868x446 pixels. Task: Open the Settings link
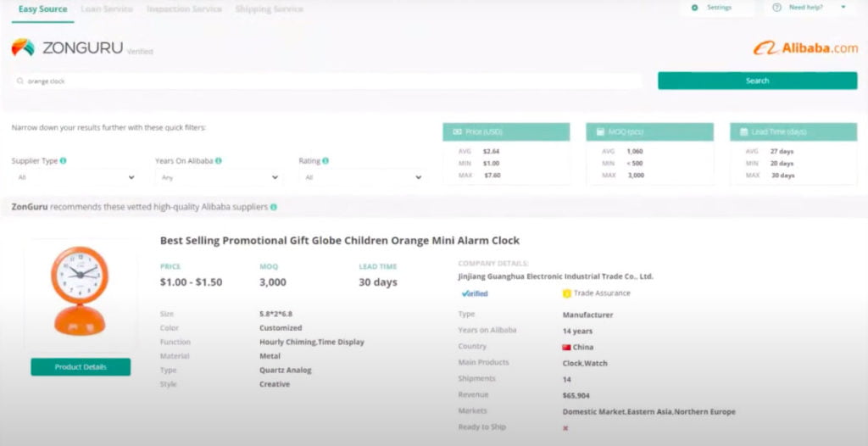[x=719, y=8]
